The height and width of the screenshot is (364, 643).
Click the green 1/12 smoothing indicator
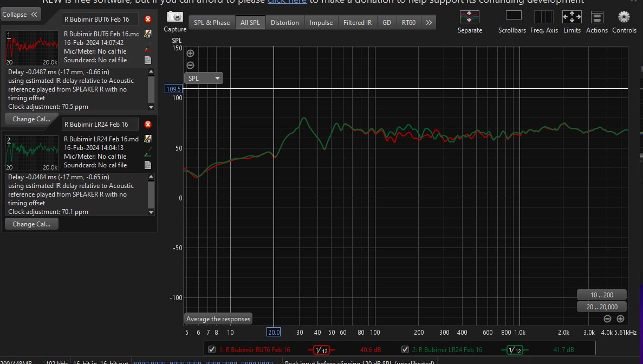pyautogui.click(x=515, y=350)
